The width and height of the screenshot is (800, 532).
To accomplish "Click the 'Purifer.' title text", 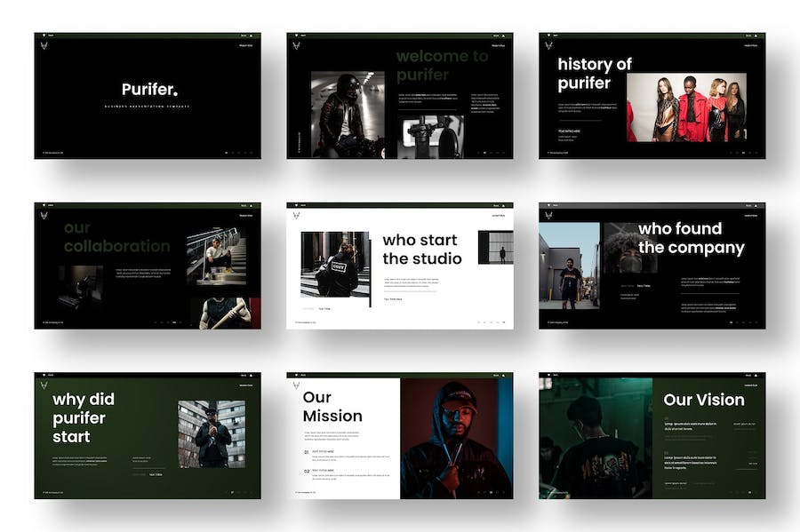I will click(x=148, y=89).
